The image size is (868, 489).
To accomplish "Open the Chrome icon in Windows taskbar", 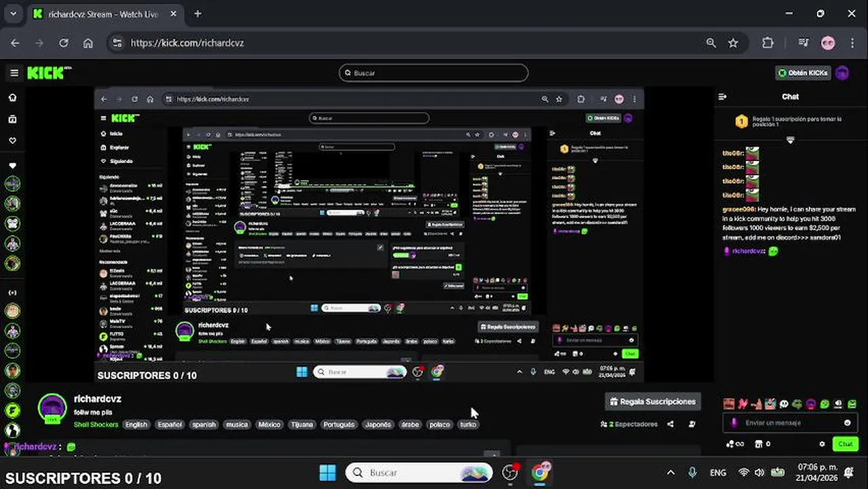I will pyautogui.click(x=541, y=471).
